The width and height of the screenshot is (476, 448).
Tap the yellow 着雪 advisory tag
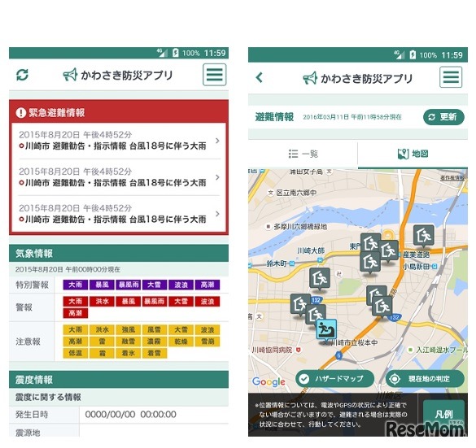click(155, 353)
